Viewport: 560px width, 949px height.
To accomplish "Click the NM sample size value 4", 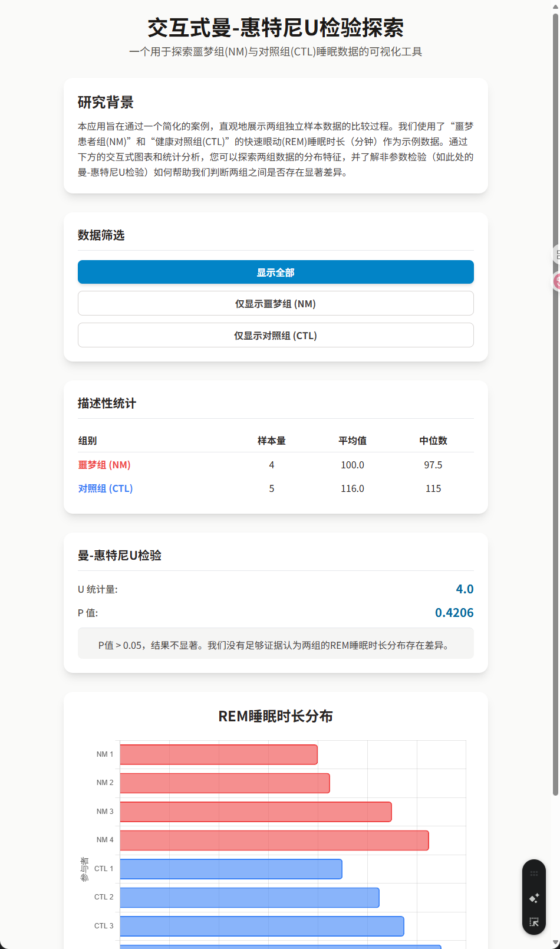I will tap(271, 465).
